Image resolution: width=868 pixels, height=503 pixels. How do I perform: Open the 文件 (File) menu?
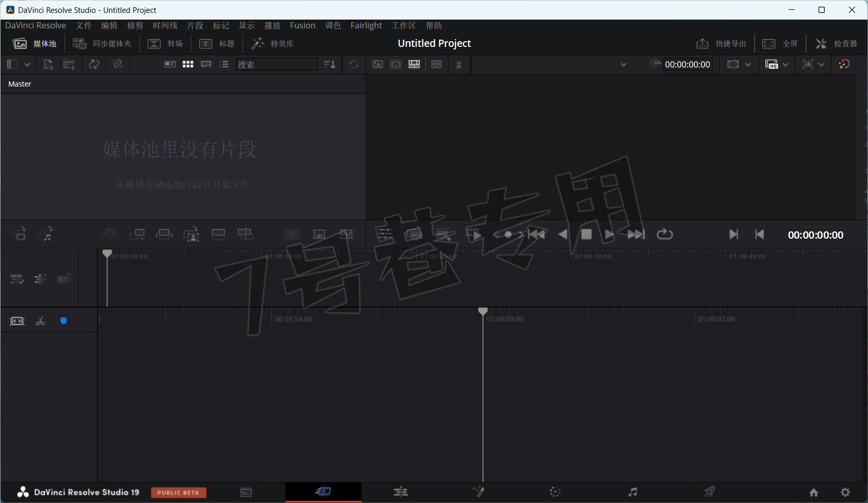[84, 25]
